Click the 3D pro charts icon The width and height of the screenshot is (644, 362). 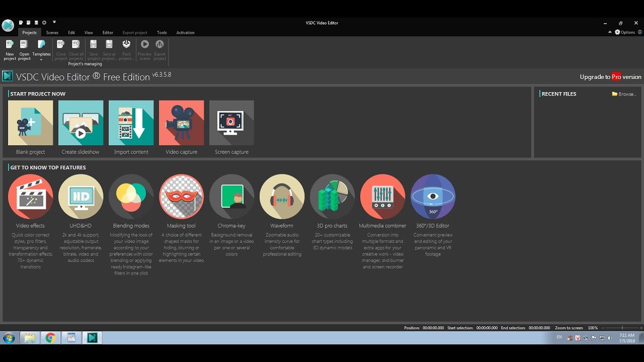pos(332,197)
